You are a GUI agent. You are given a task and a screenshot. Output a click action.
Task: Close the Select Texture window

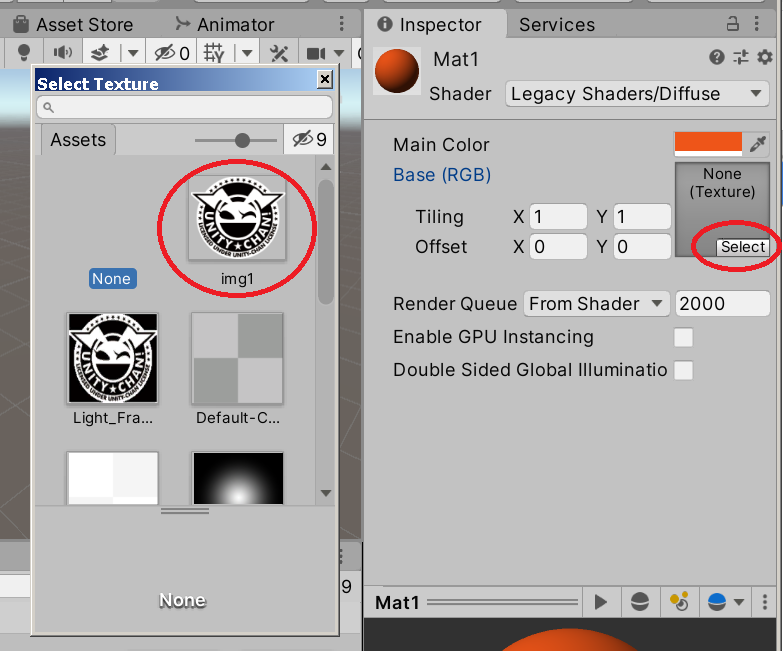325,79
